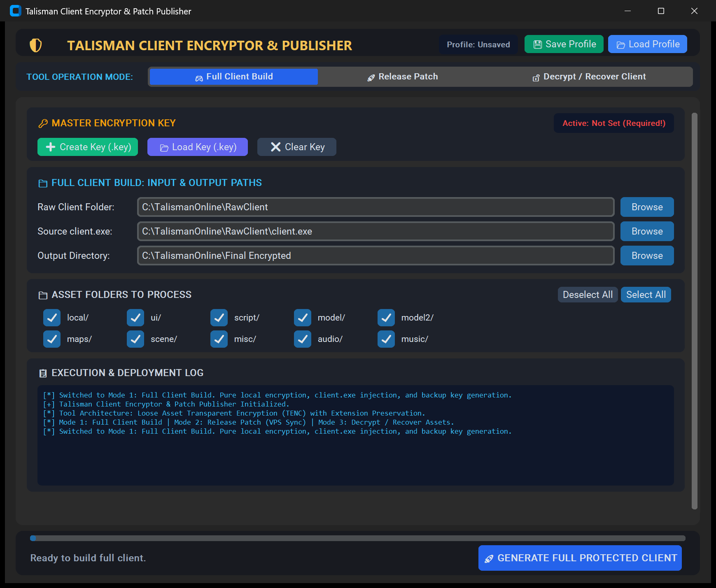This screenshot has height=588, width=716.
Task: Browse for the source client.exe
Action: point(647,231)
